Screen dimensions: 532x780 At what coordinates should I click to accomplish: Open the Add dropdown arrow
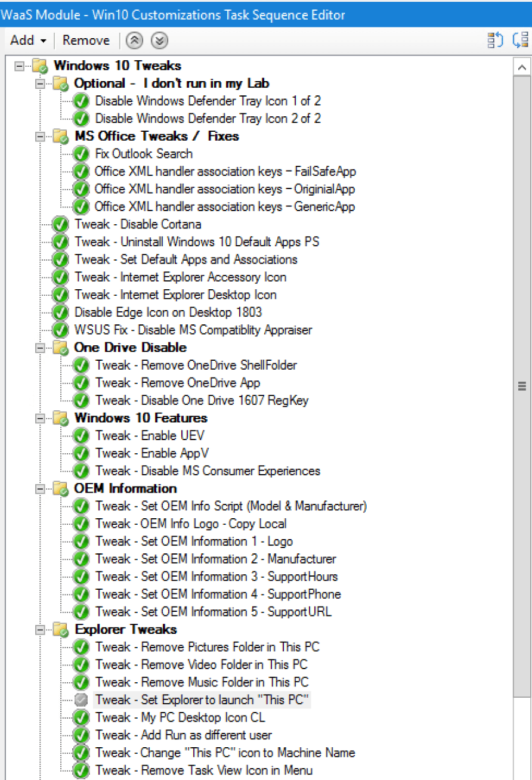point(43,40)
